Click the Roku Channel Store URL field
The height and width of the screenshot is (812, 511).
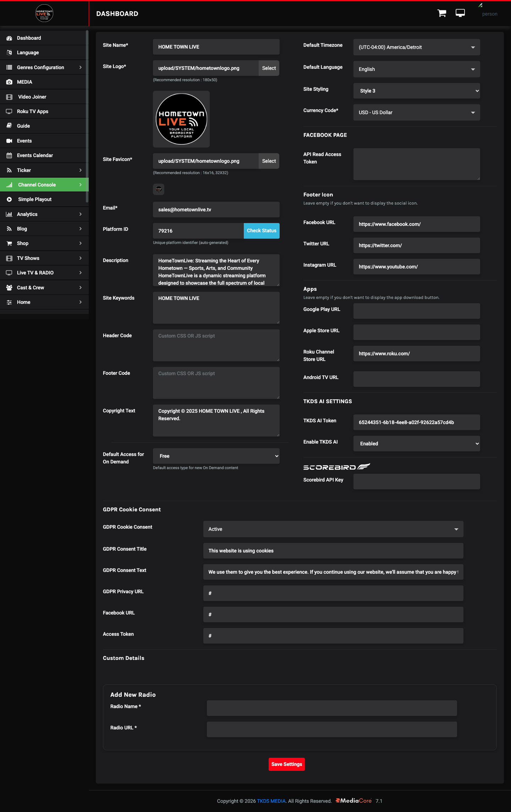(x=417, y=354)
